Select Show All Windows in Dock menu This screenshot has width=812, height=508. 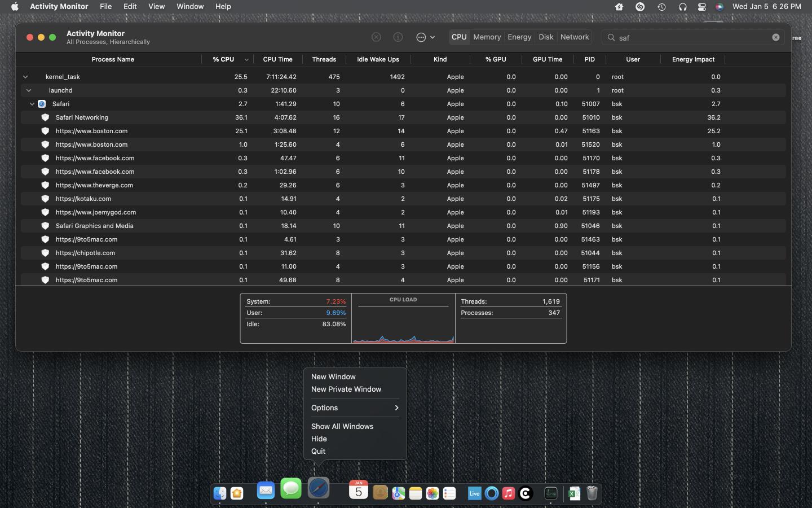(x=355, y=426)
